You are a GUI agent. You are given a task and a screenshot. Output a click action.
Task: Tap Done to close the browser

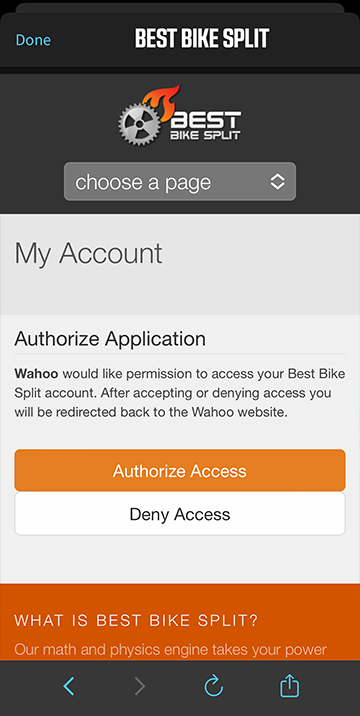(33, 40)
